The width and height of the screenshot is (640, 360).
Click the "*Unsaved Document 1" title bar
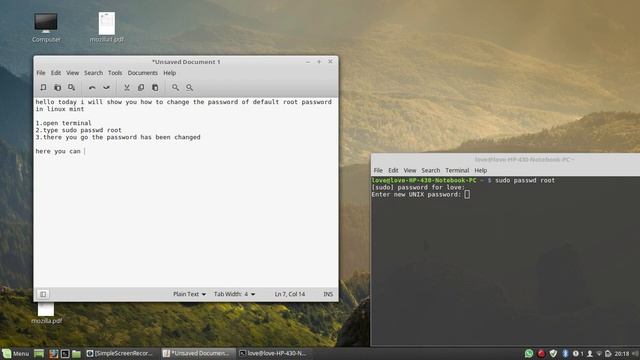(186, 62)
